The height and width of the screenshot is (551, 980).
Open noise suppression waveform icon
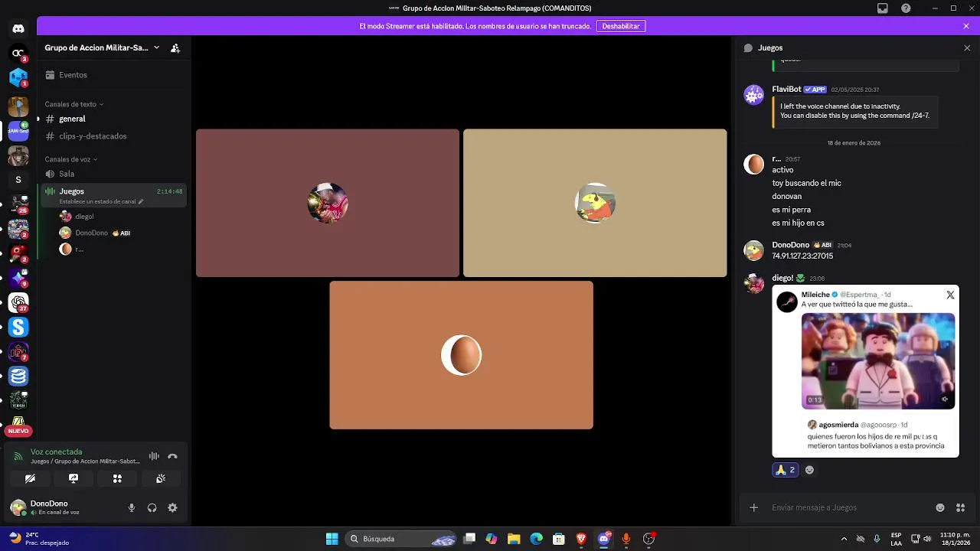[x=154, y=456]
